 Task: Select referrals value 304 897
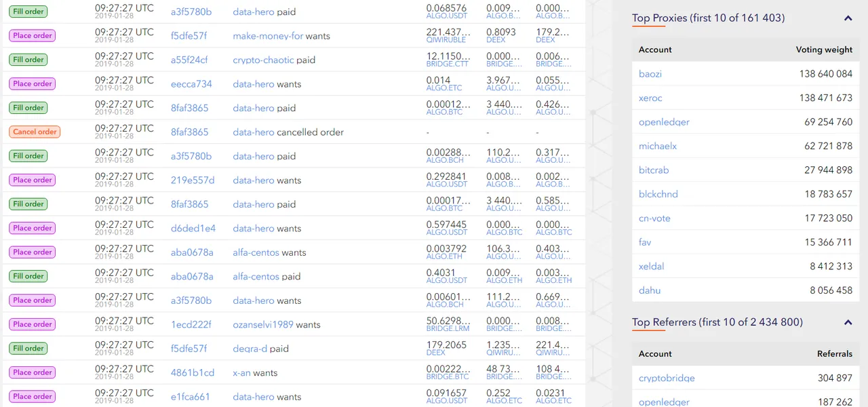pos(835,379)
